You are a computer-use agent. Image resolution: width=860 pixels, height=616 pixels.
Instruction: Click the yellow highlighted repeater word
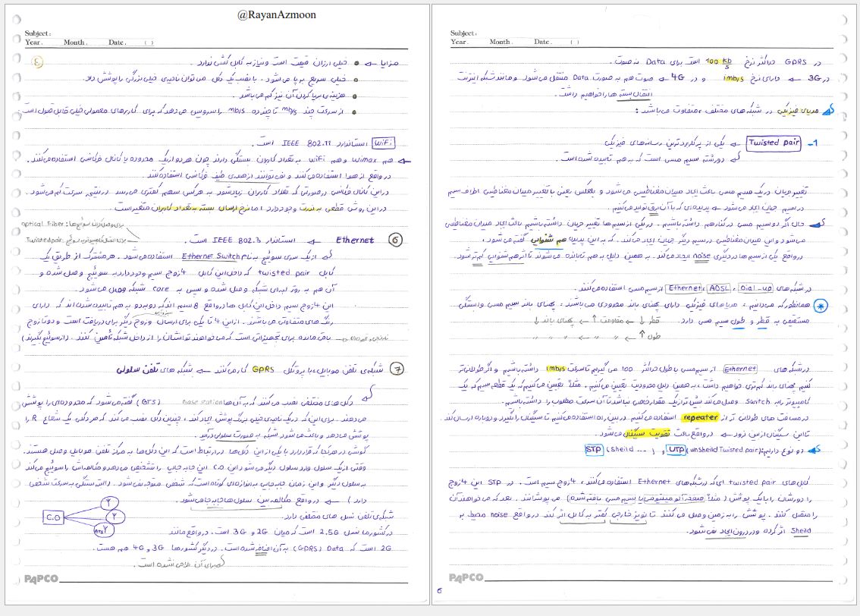pos(701,417)
